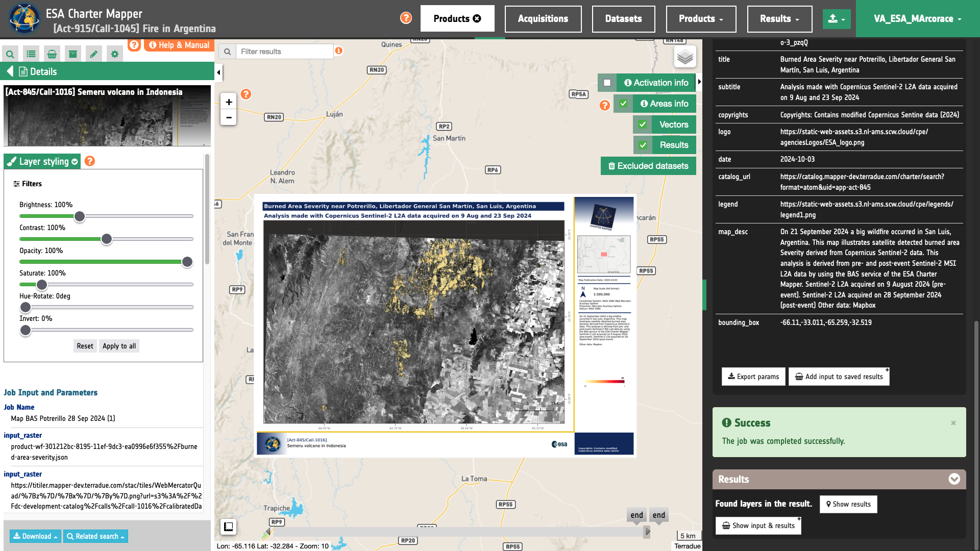
Task: Click Export params button
Action: [x=753, y=377]
